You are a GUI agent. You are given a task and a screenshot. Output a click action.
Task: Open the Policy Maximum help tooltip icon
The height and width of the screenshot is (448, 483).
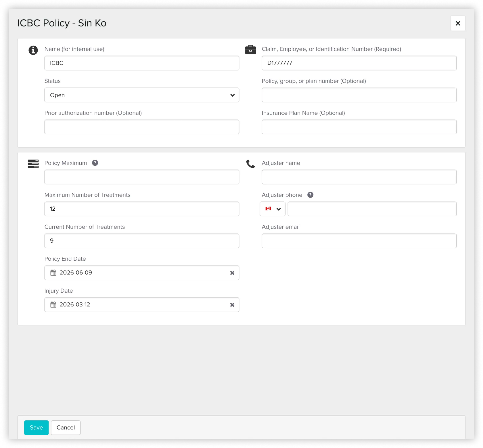coord(95,163)
